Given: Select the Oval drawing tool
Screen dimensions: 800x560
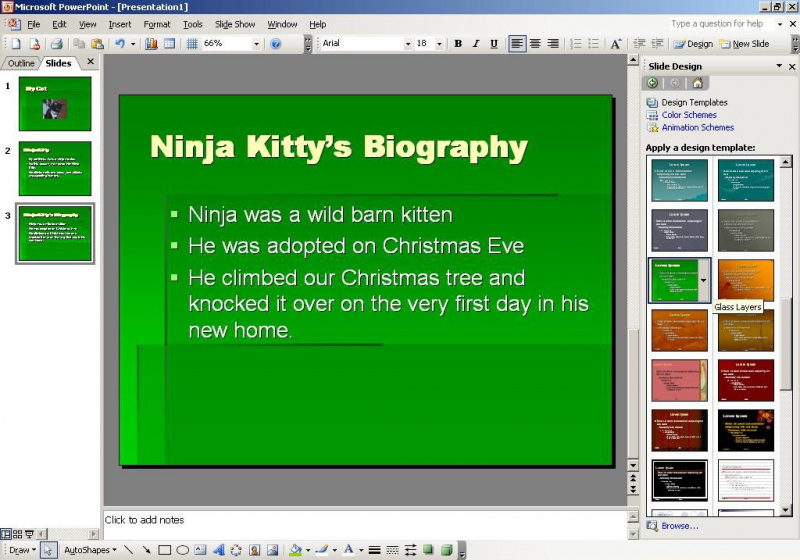Looking at the screenshot, I should [183, 550].
